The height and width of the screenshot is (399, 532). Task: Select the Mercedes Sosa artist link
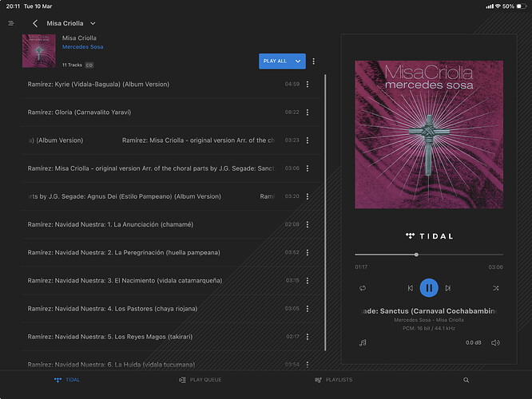(x=82, y=47)
